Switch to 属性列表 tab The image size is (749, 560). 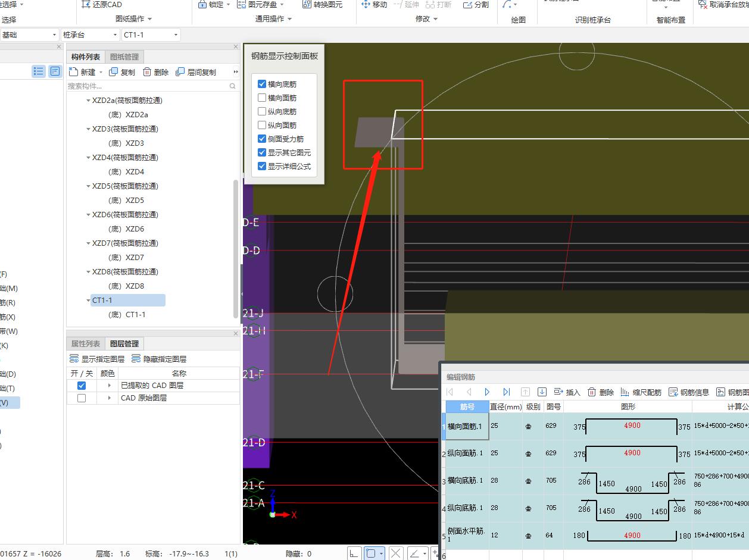(x=86, y=344)
